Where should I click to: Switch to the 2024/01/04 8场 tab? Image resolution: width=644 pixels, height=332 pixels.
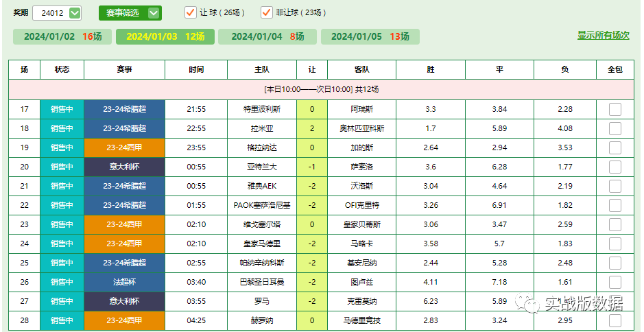click(267, 36)
